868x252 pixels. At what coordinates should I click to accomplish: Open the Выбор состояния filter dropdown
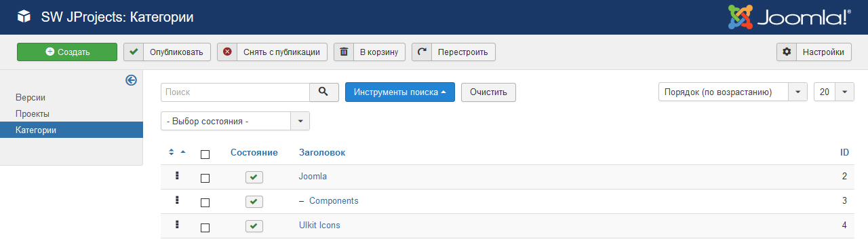point(235,122)
